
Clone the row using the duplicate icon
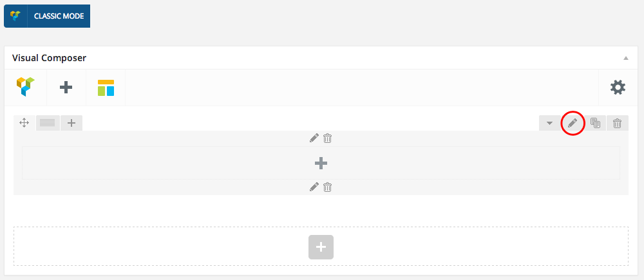click(595, 123)
